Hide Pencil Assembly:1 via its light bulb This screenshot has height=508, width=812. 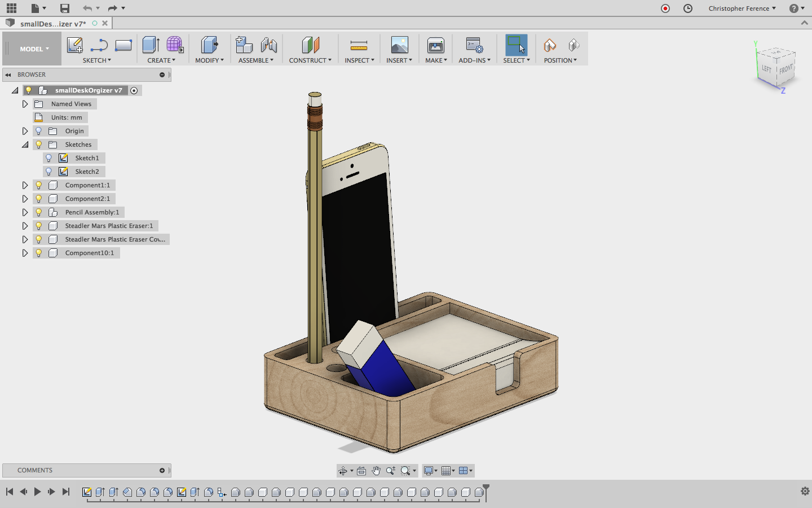[39, 212]
